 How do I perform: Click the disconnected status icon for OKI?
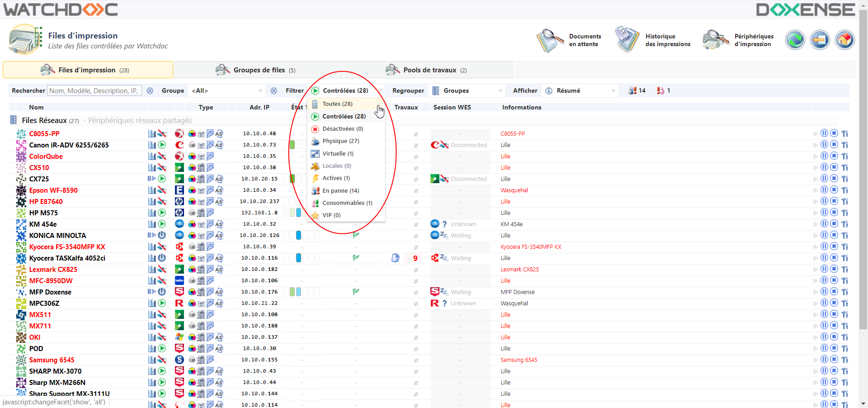coord(162,337)
